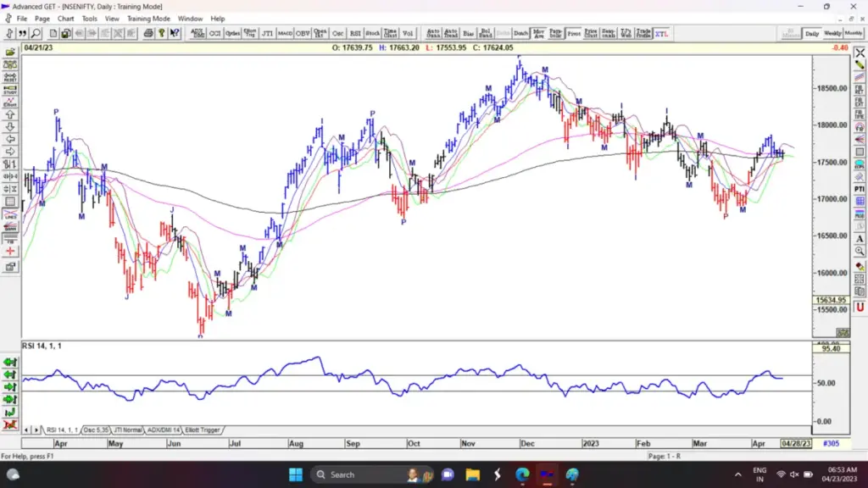Switch chart timeframe to Weekly

pyautogui.click(x=832, y=33)
